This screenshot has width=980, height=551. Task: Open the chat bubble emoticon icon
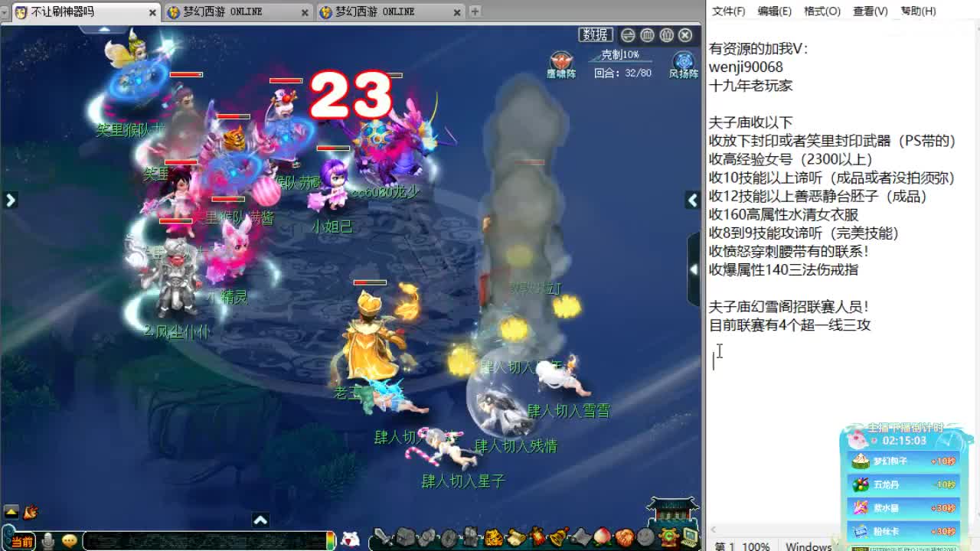click(x=70, y=541)
